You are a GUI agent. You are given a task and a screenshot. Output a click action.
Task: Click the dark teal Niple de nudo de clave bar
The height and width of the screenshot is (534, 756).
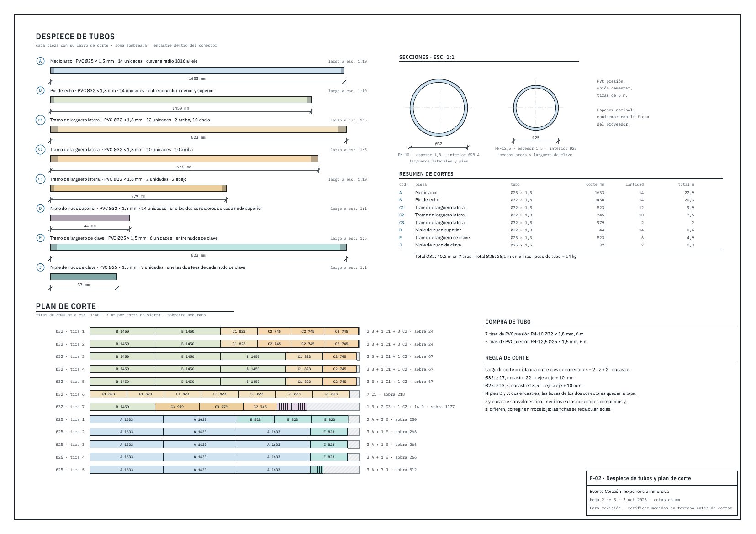pos(84,277)
